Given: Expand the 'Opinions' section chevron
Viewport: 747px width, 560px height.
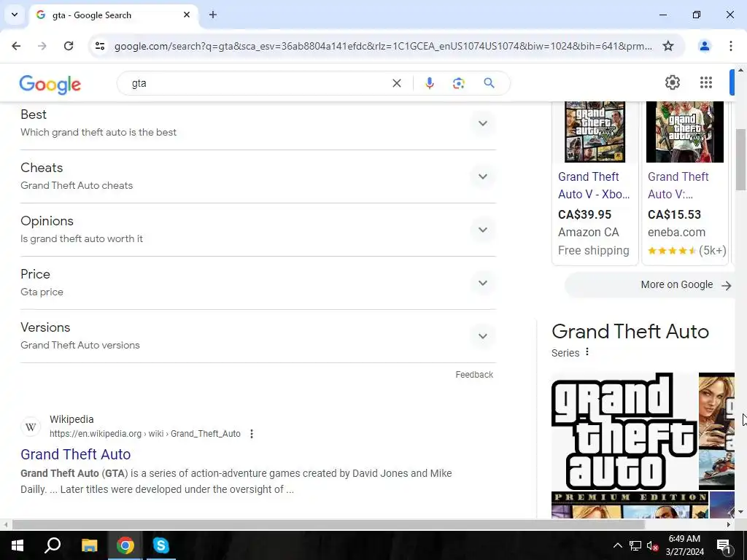Looking at the screenshot, I should [483, 230].
